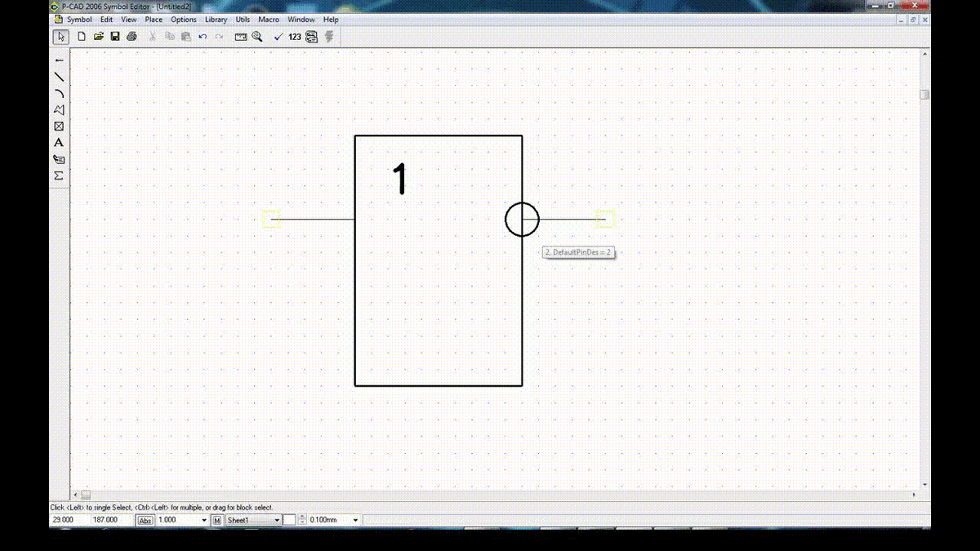Image resolution: width=980 pixels, height=551 pixels.
Task: Select the Place Text tool
Action: tap(59, 143)
